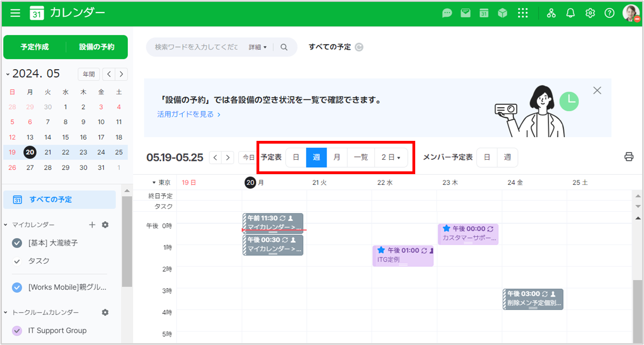The width and height of the screenshot is (644, 345).
Task: Click the 予定作成 button
Action: (35, 47)
